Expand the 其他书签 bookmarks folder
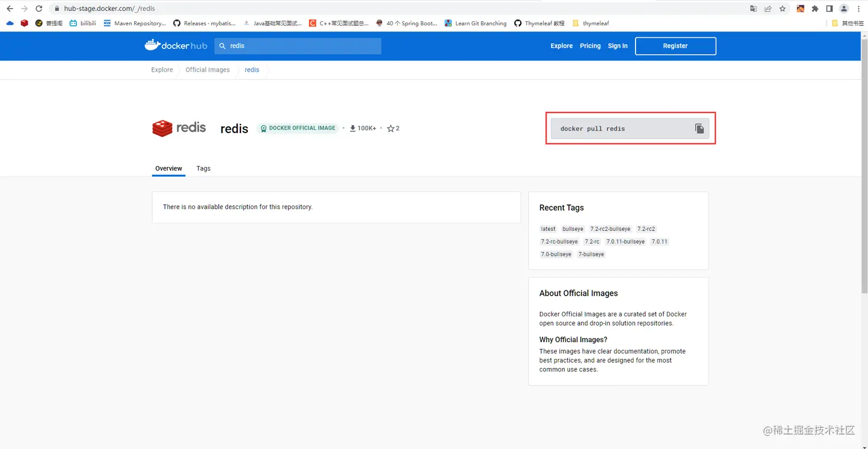The width and height of the screenshot is (868, 449). tap(848, 24)
